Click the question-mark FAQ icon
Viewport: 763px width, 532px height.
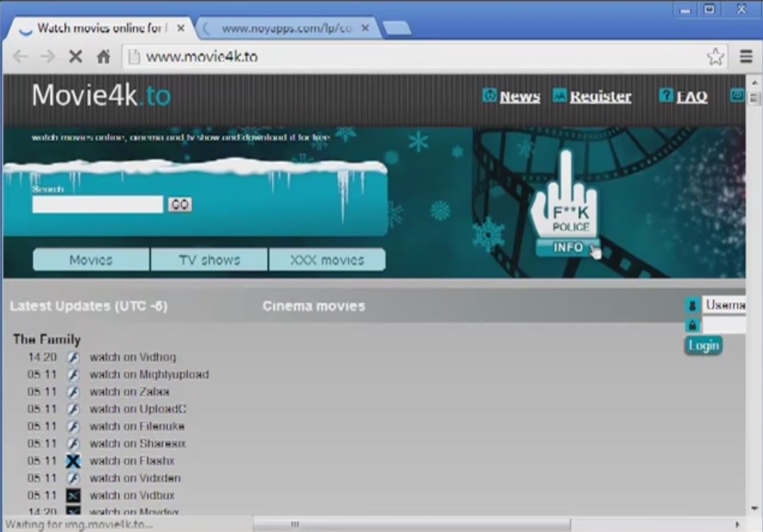click(665, 95)
